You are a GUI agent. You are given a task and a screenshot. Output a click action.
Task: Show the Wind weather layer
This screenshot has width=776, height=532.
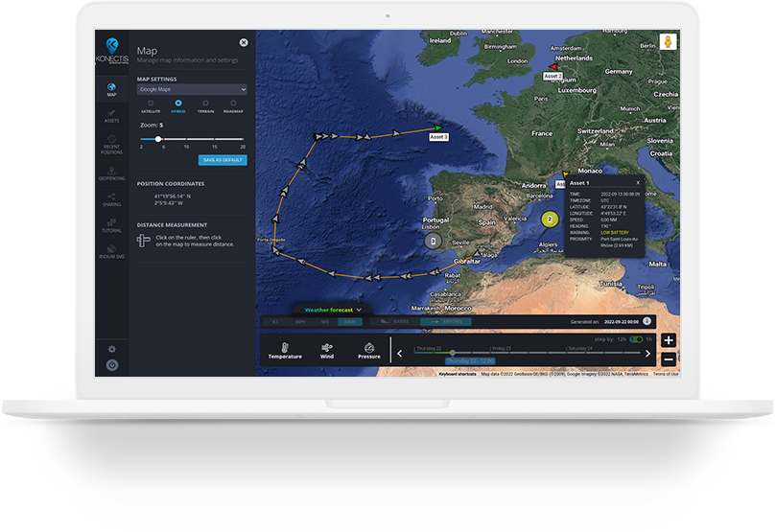tap(327, 350)
